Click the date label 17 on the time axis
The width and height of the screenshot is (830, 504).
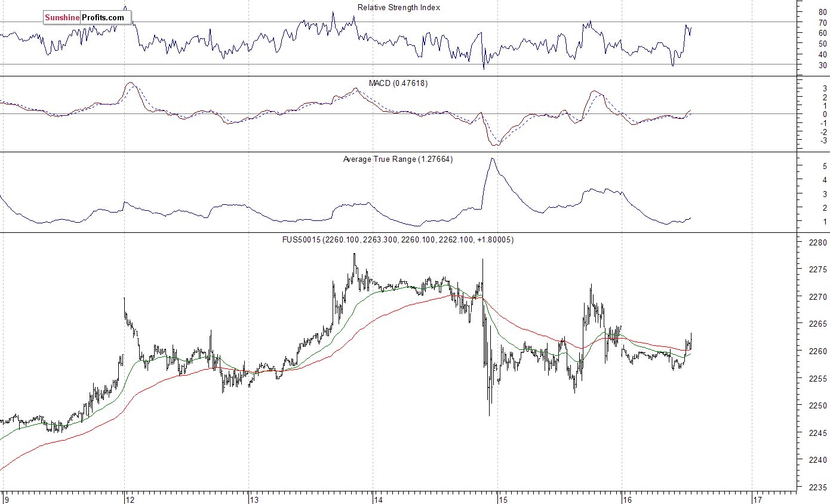(x=758, y=499)
